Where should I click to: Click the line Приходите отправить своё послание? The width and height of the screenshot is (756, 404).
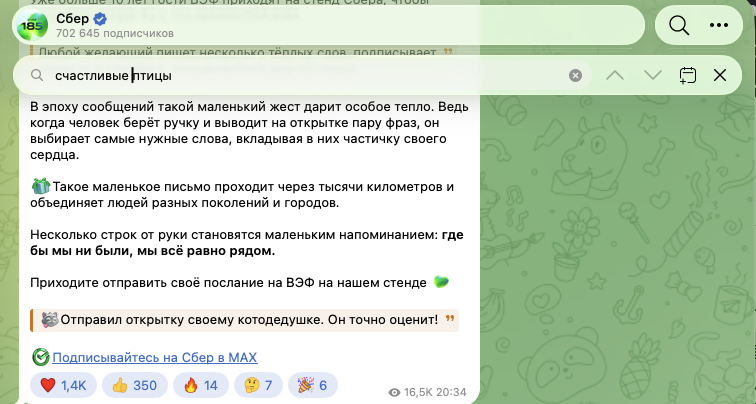click(x=228, y=283)
